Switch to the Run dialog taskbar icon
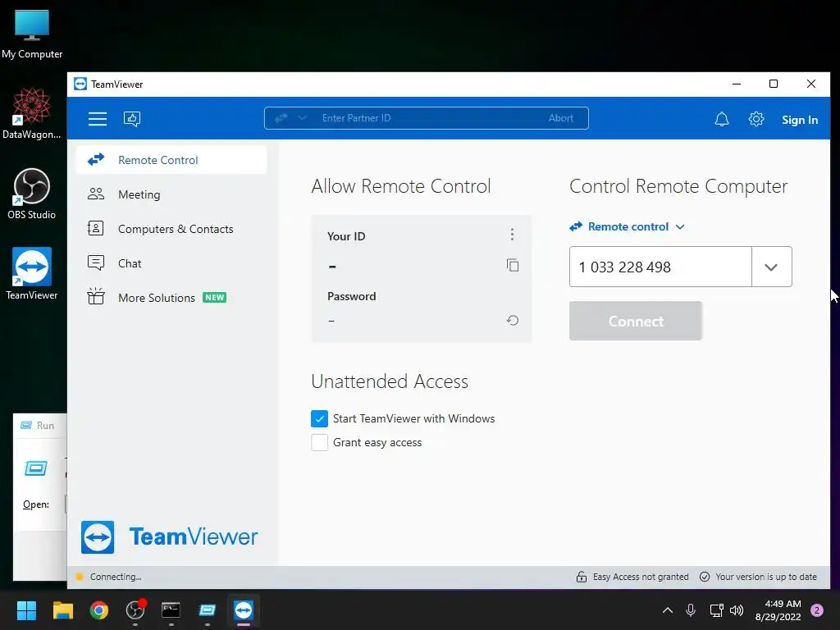840x630 pixels. click(x=208, y=610)
